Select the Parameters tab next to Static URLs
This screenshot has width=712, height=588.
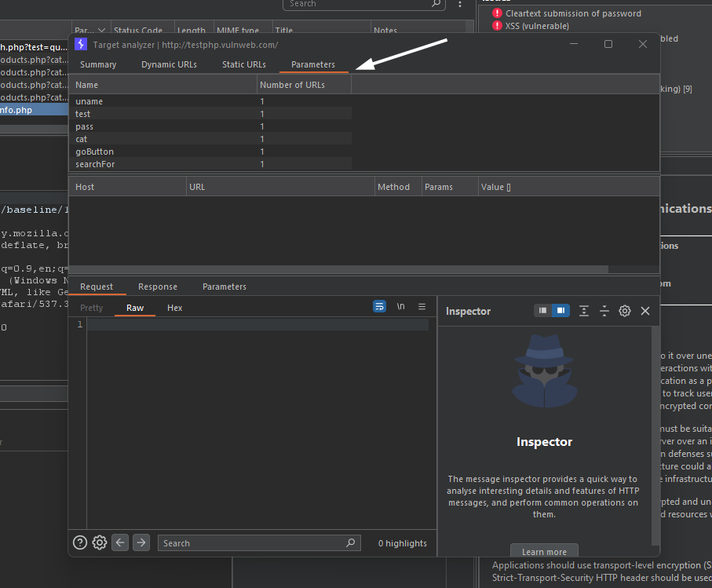(313, 64)
